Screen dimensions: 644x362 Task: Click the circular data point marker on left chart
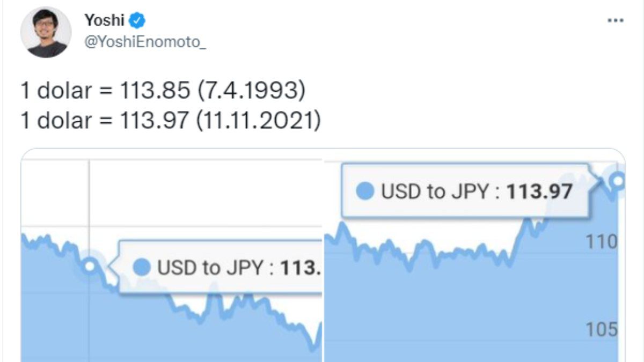(x=90, y=265)
